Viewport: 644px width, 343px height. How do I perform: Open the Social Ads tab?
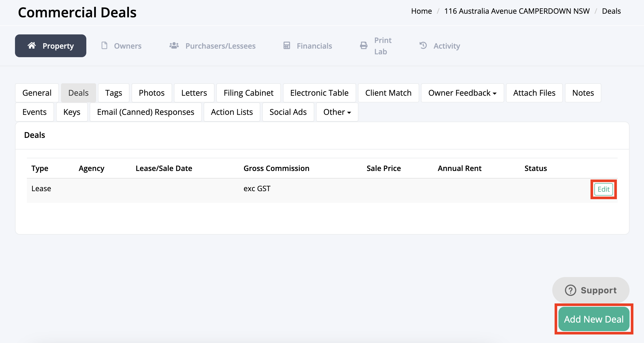coord(288,112)
